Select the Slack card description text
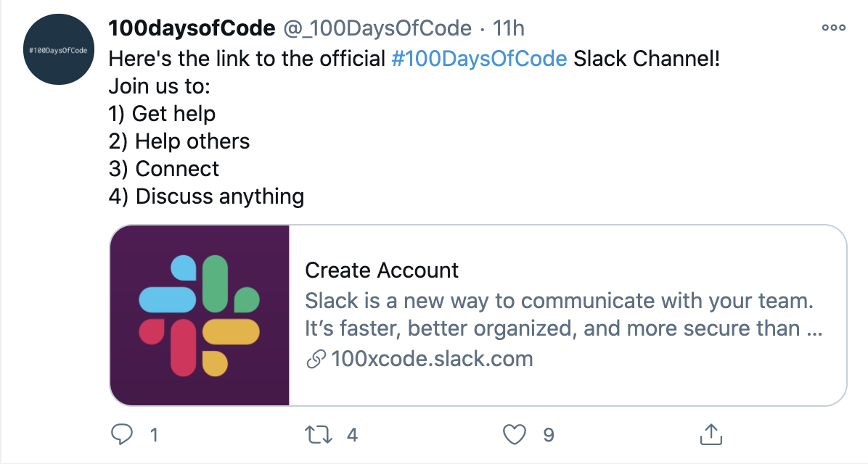 [559, 314]
